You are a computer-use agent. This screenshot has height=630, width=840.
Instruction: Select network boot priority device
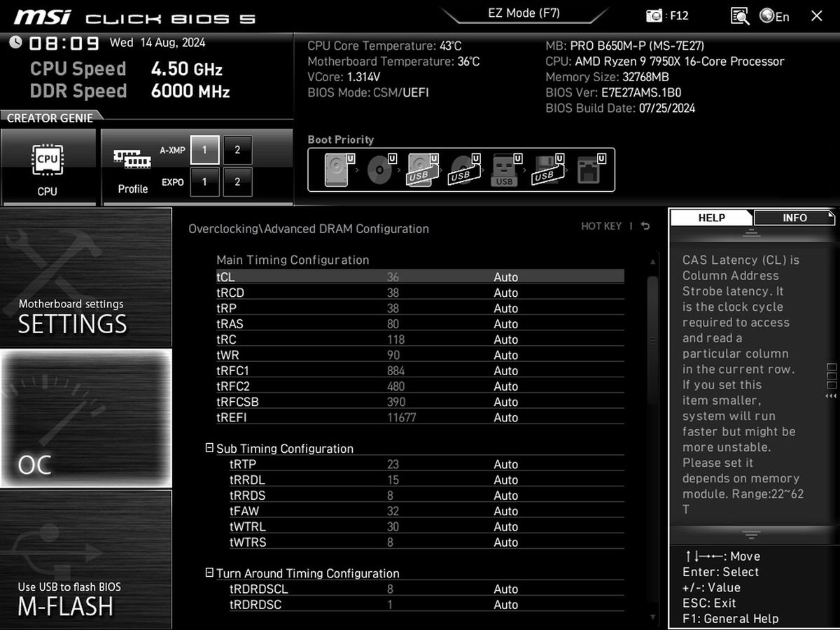pos(591,169)
